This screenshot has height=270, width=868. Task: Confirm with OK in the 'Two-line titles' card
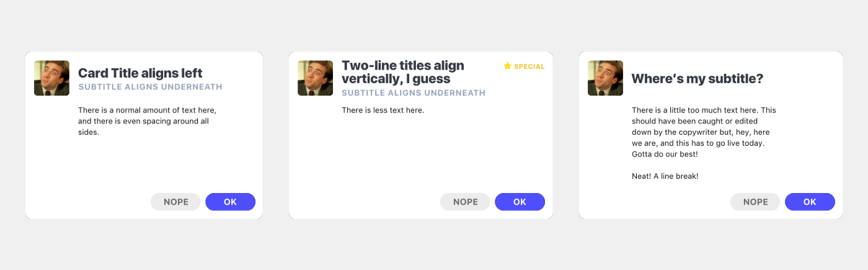pyautogui.click(x=520, y=202)
